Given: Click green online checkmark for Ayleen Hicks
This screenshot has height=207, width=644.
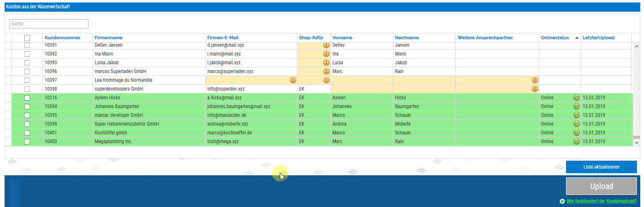Looking at the screenshot, I should coord(576,98).
